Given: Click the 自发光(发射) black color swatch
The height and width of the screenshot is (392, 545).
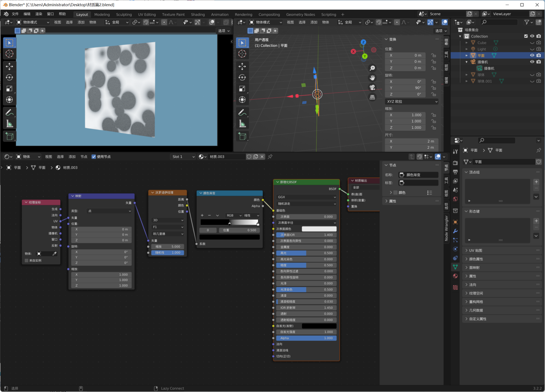Looking at the screenshot, I should 319,326.
